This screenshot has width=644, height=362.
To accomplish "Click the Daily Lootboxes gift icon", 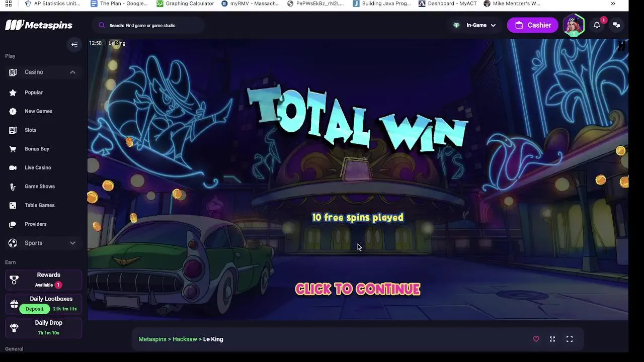I will click(14, 304).
